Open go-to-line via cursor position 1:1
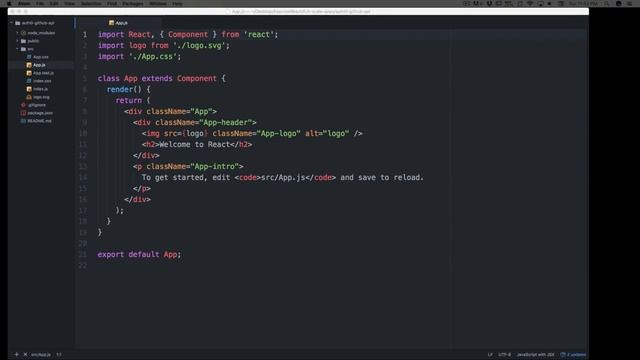 click(x=59, y=354)
